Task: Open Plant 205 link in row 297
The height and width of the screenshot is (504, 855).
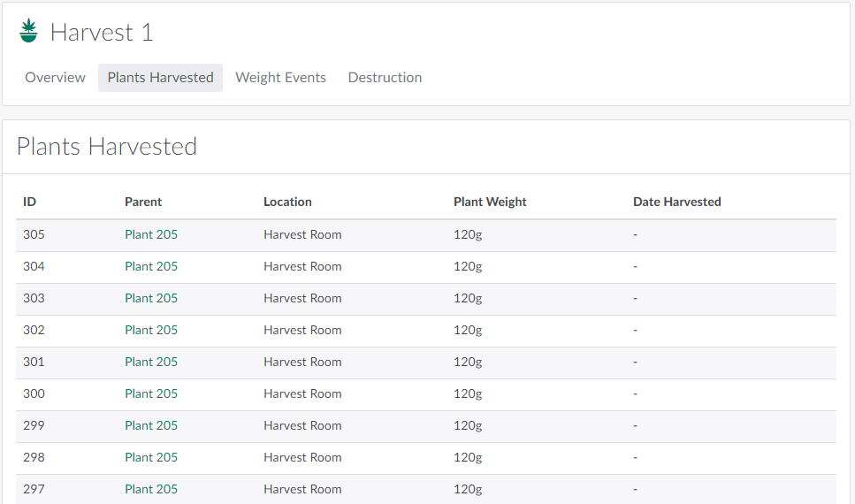Action: [151, 489]
